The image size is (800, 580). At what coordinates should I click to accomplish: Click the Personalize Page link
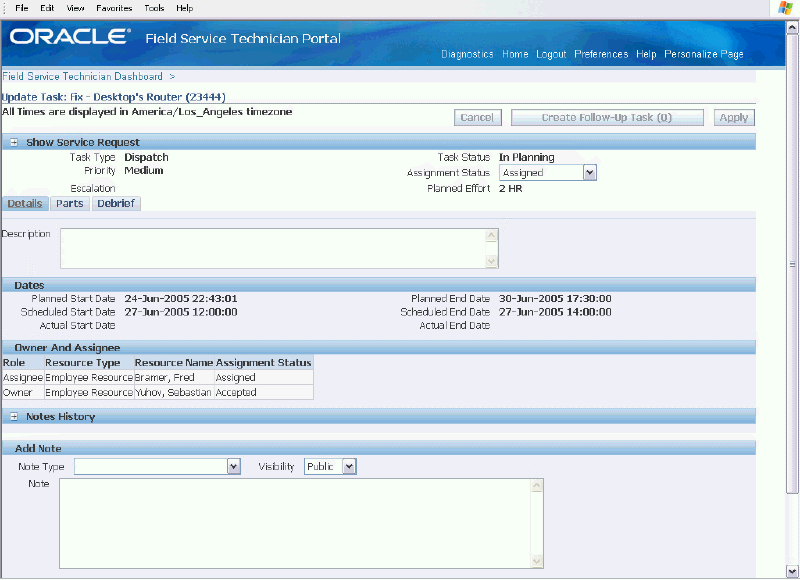pos(704,54)
